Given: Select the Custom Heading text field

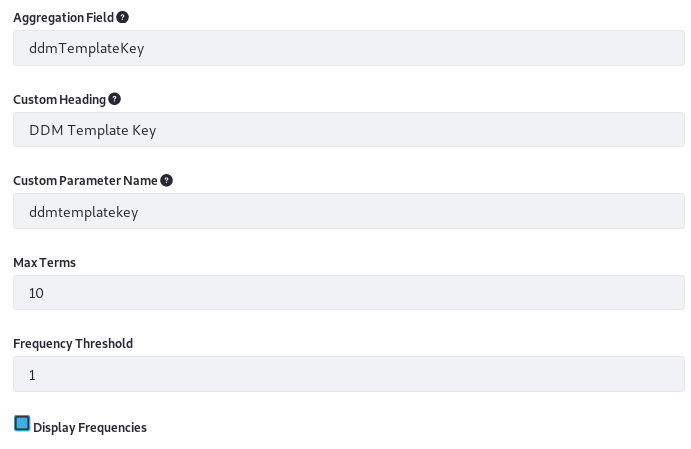Looking at the screenshot, I should pos(349,130).
